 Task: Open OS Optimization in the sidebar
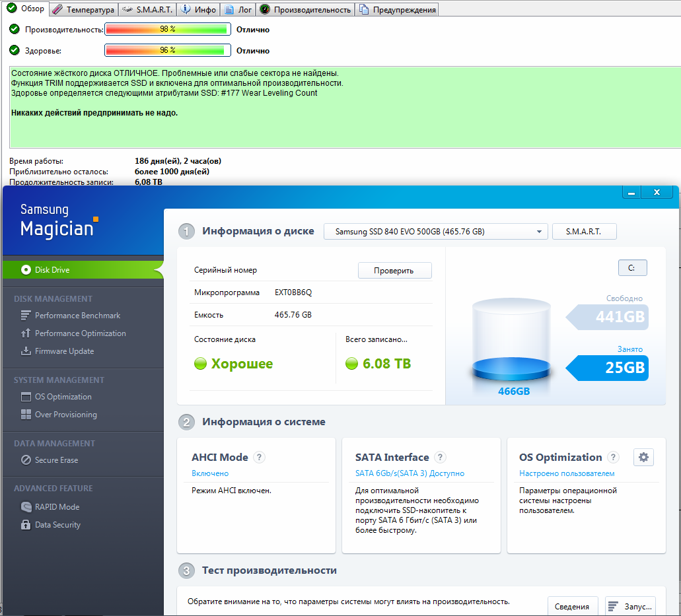click(x=63, y=397)
